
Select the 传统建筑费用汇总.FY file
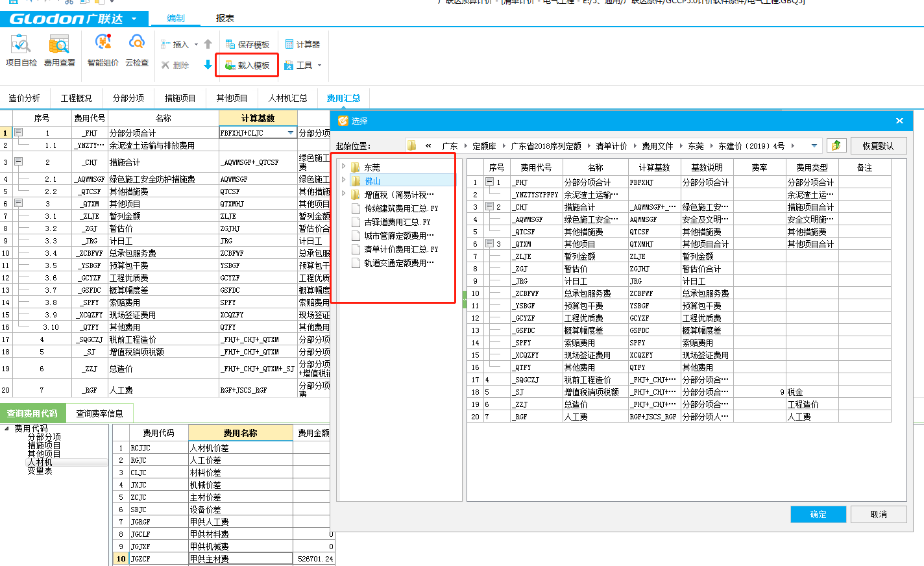pos(401,208)
